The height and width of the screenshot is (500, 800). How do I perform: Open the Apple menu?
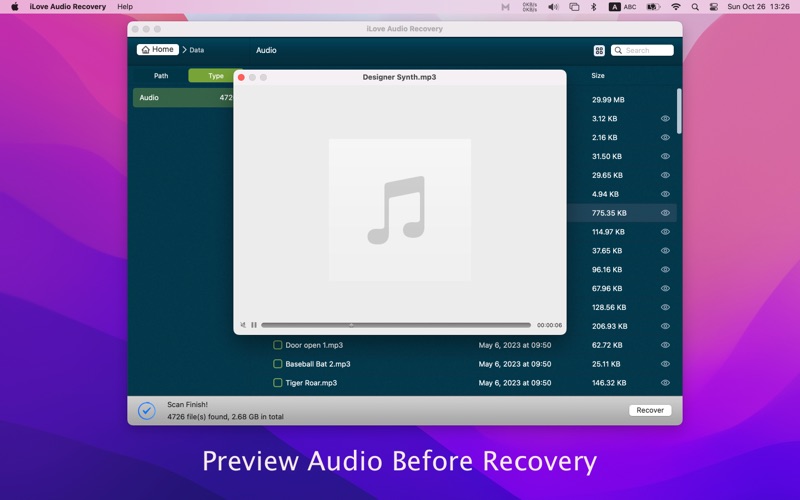coord(15,7)
